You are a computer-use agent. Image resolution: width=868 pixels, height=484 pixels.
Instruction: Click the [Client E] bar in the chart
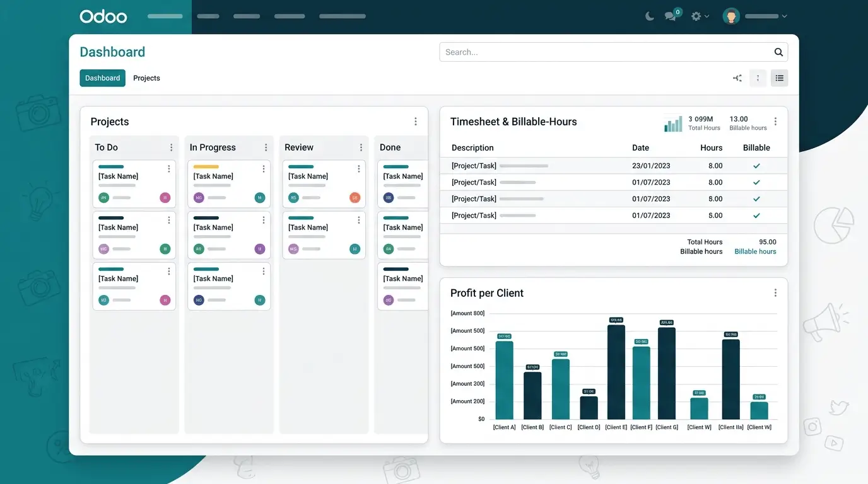pyautogui.click(x=616, y=372)
